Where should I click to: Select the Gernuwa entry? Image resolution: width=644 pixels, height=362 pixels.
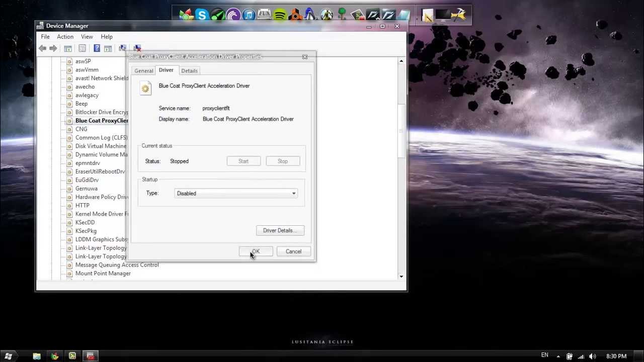(x=87, y=189)
